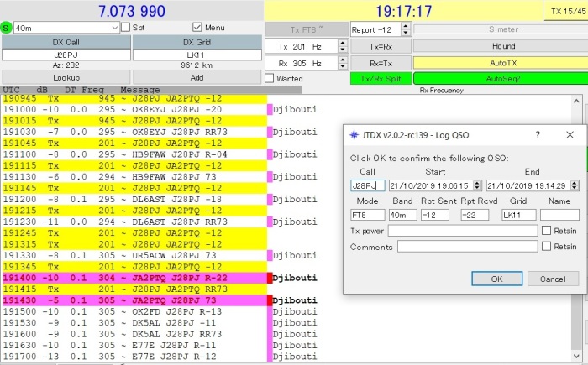Toggle the AutoTX button
The width and height of the screenshot is (588, 365).
[x=501, y=63]
